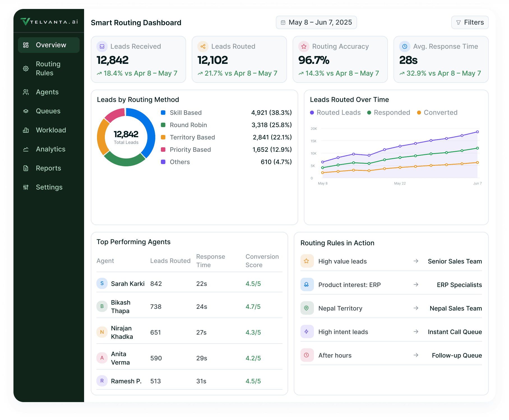
Task: Click the Overview grid icon
Action: pos(26,45)
